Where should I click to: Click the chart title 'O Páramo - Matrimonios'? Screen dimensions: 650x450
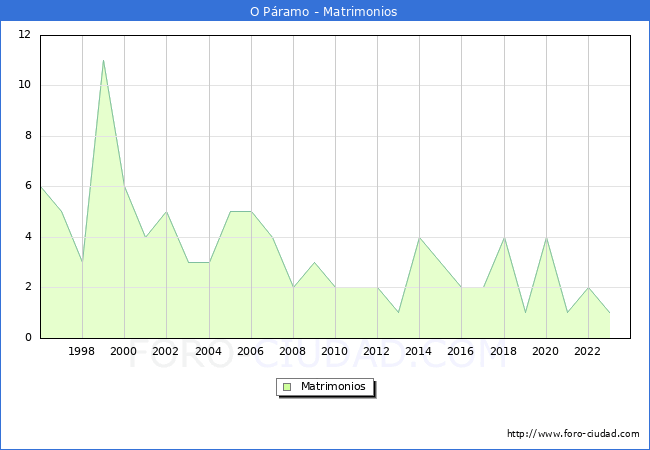324,12
